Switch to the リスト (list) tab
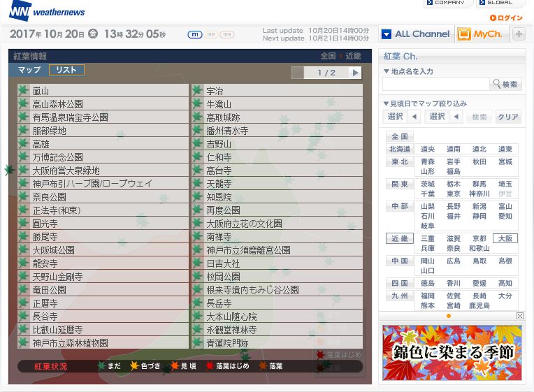This screenshot has width=534, height=392. coord(66,70)
